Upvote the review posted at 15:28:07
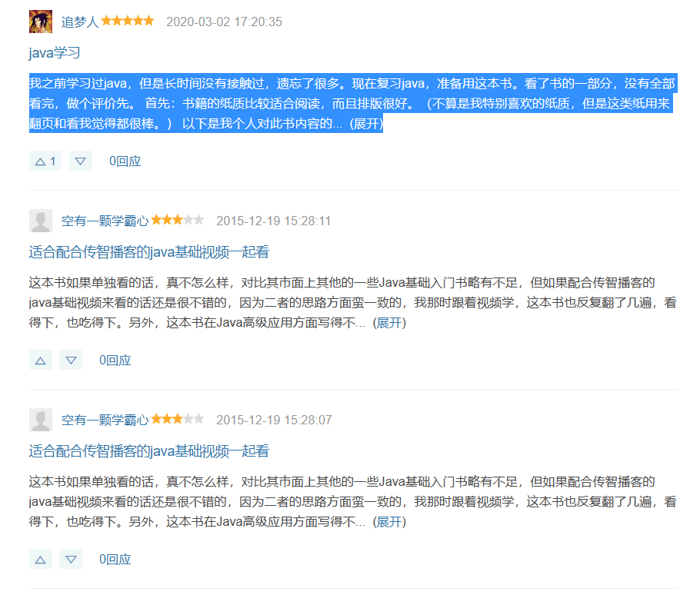700x595 pixels. [x=40, y=559]
